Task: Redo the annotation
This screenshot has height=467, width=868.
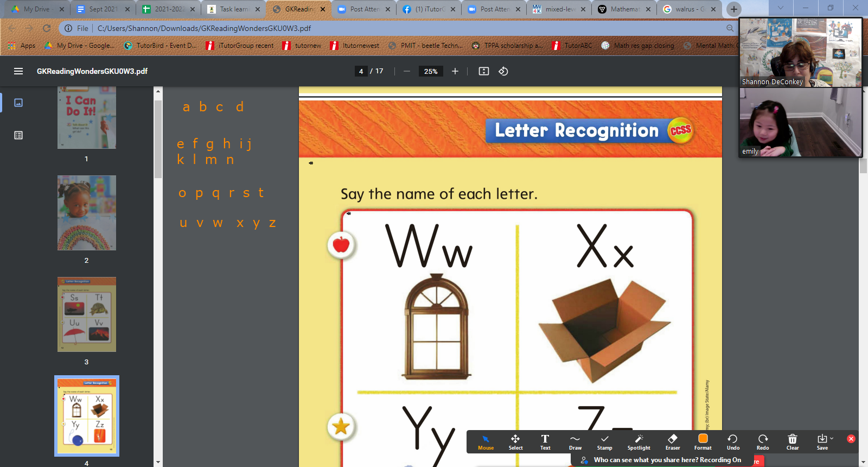Action: tap(763, 443)
